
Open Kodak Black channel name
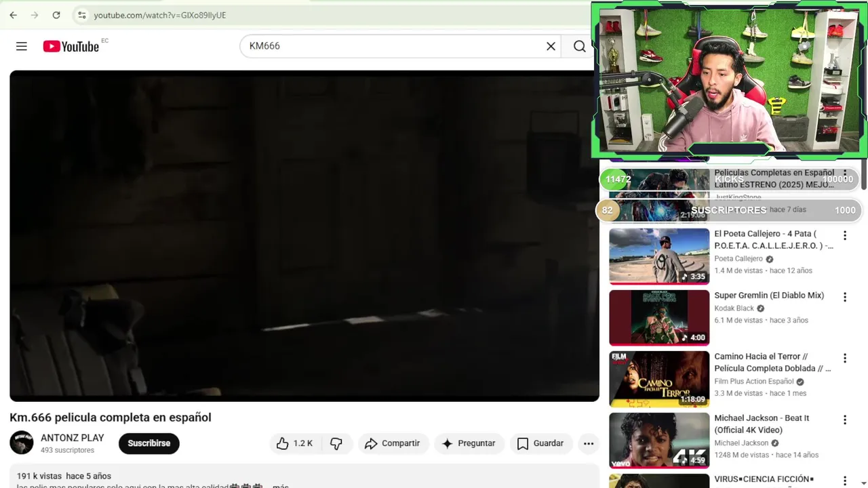734,308
